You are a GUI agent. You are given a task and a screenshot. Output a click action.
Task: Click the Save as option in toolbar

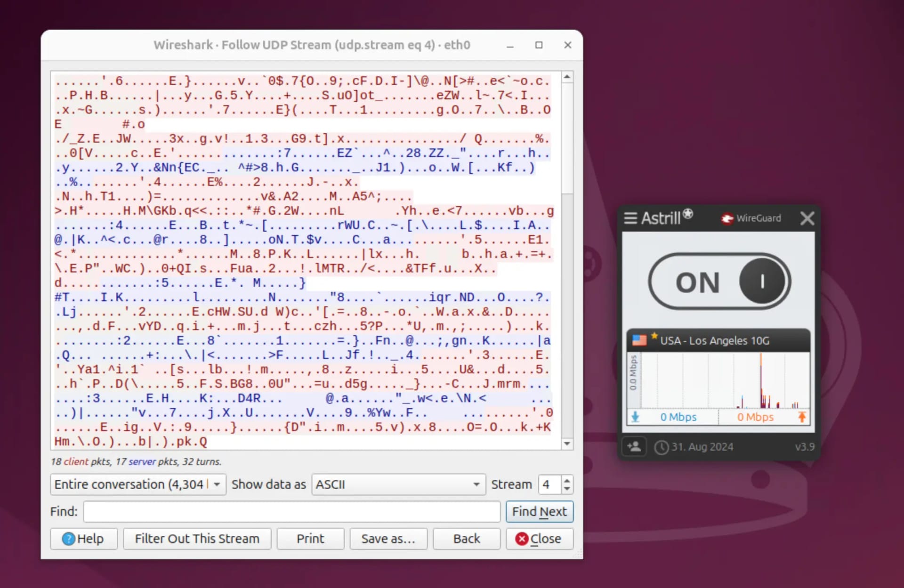[x=388, y=538]
